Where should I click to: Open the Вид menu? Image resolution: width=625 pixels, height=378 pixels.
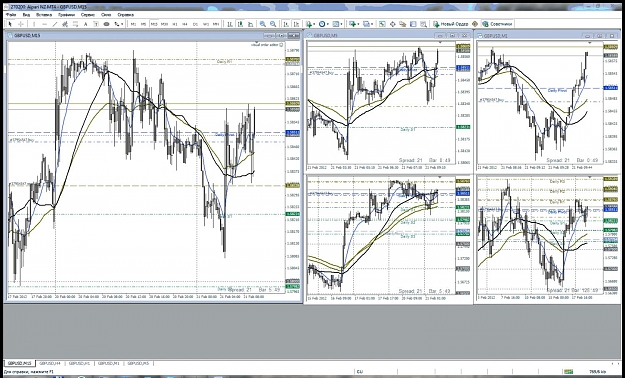[x=26, y=14]
